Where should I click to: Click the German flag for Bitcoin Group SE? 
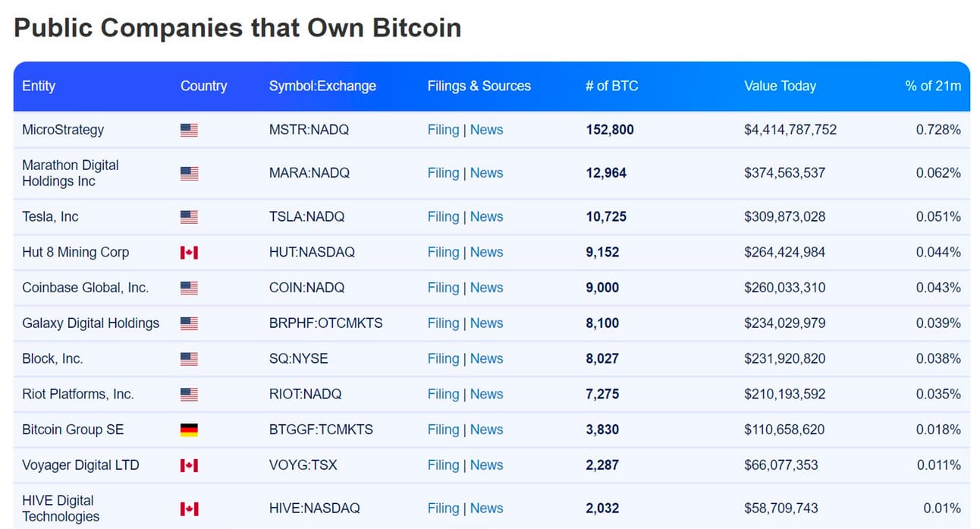(x=189, y=430)
